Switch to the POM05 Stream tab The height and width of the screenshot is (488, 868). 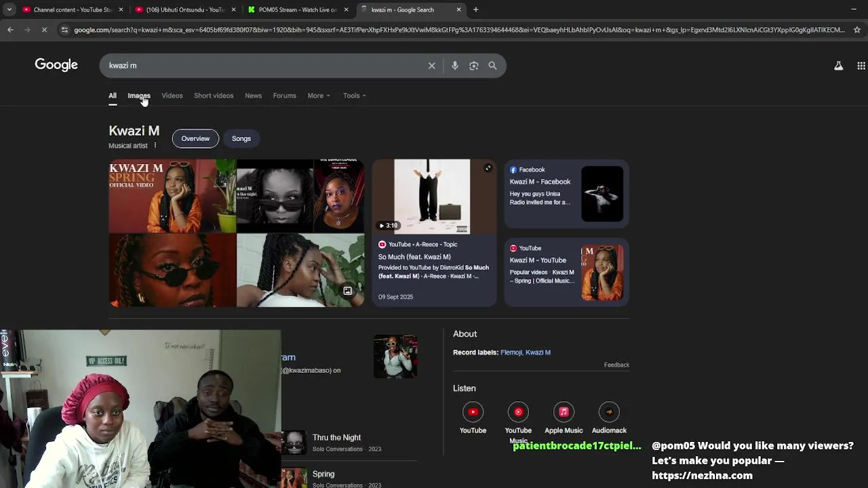point(296,9)
